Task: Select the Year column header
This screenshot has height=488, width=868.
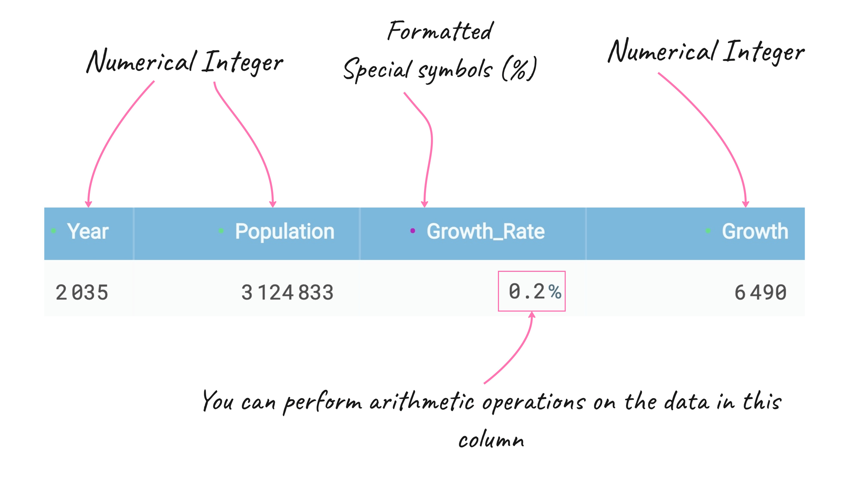Action: tap(89, 234)
